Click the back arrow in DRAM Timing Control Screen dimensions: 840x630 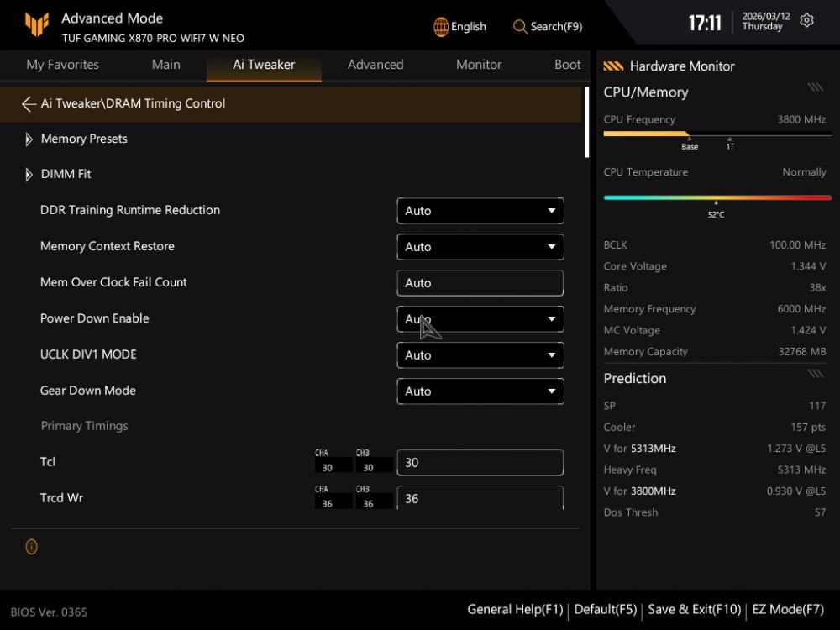[29, 104]
